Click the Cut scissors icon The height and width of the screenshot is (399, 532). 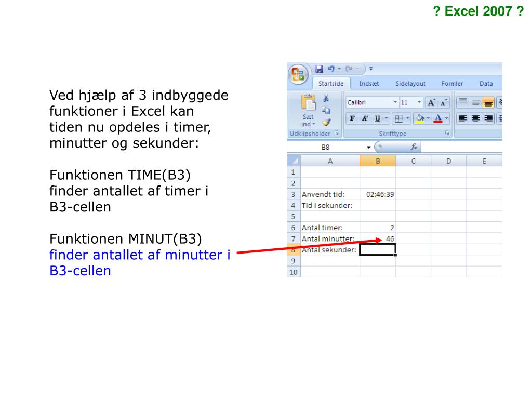326,98
